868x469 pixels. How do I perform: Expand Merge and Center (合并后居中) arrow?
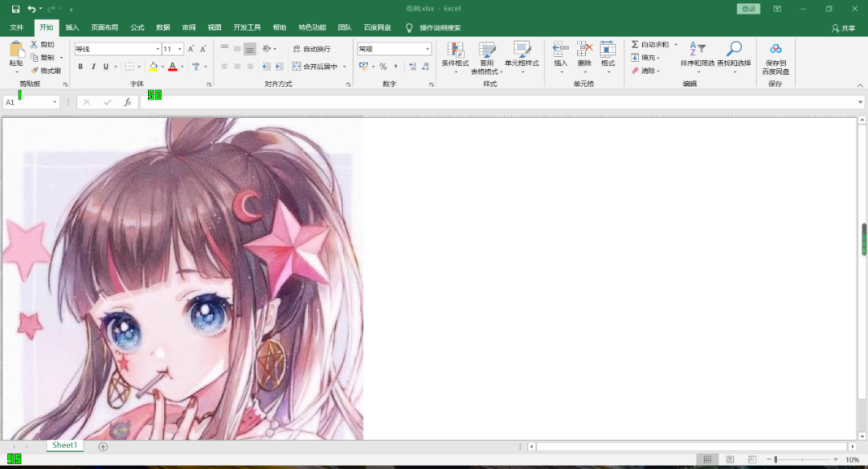coord(344,67)
